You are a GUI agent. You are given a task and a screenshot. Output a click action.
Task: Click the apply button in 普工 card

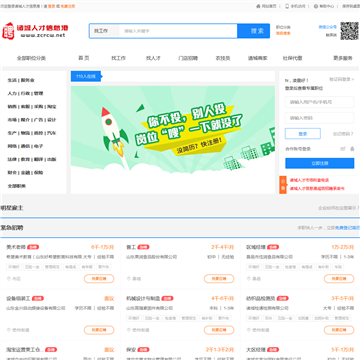click(219, 279)
